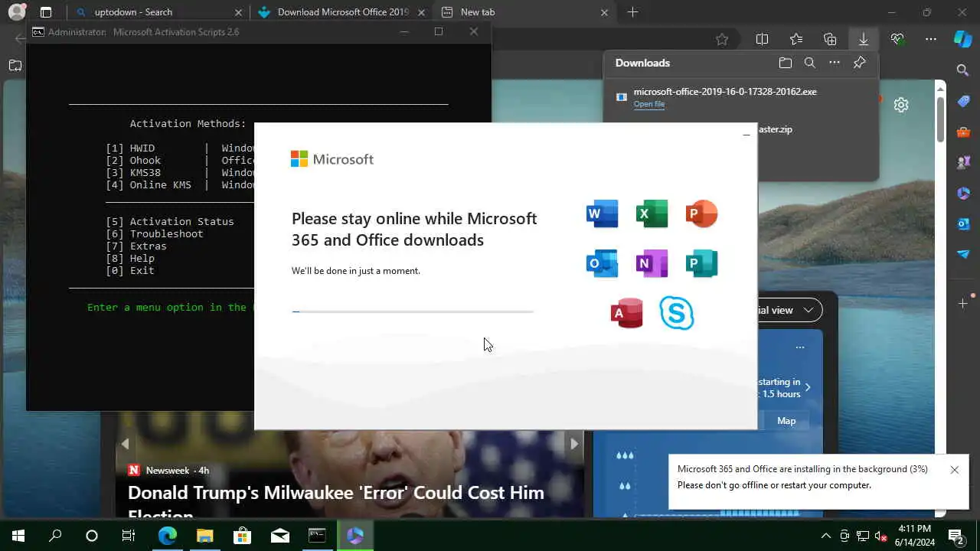Launch Copilot from Edge toolbar
Screen dimensions: 980x551
(963, 39)
